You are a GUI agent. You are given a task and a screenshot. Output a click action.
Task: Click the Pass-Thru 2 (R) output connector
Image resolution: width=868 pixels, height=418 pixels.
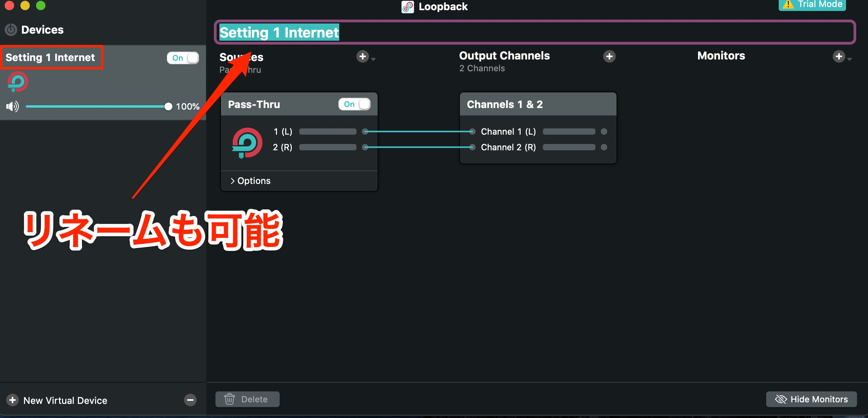tap(365, 147)
